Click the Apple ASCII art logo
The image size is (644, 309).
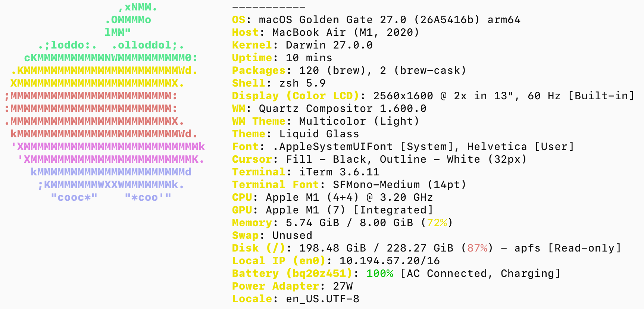coord(104,102)
